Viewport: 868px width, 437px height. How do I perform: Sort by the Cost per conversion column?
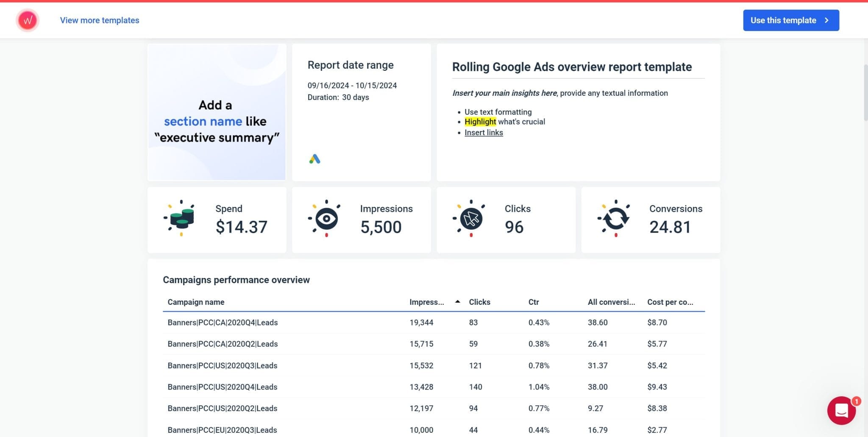click(x=670, y=302)
